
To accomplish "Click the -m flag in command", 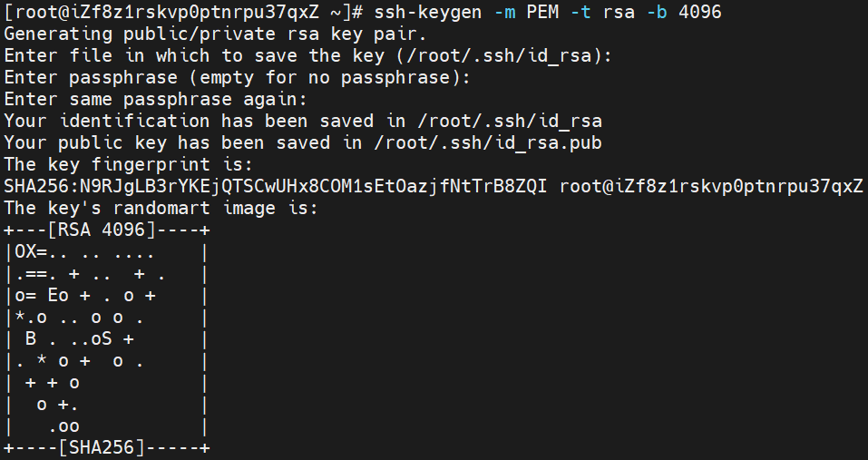I will point(504,12).
